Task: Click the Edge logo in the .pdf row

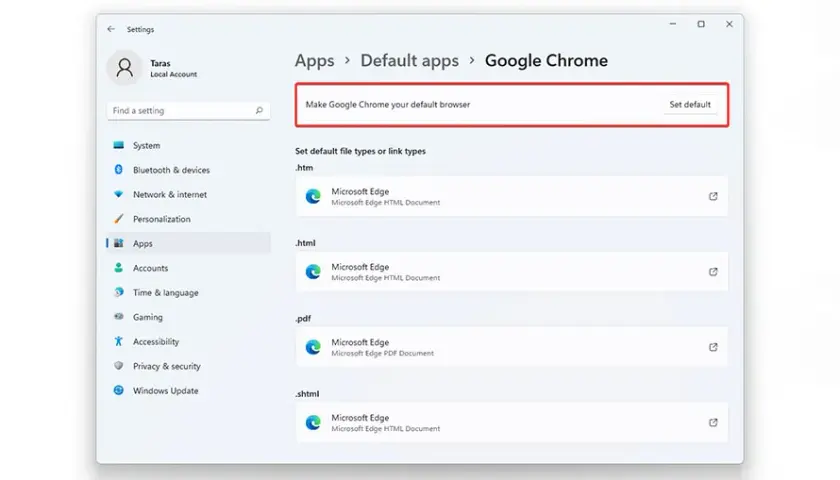Action: [313, 347]
